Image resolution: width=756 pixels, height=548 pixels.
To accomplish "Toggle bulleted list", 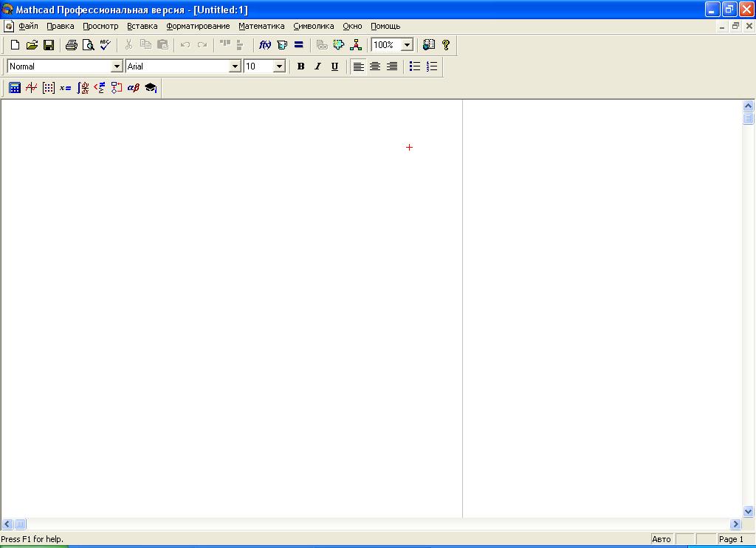I will pyautogui.click(x=415, y=66).
